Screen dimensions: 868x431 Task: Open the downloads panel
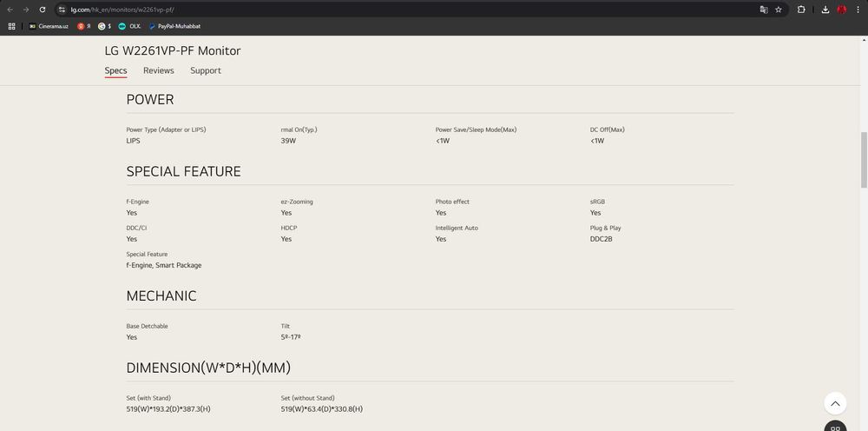[825, 10]
